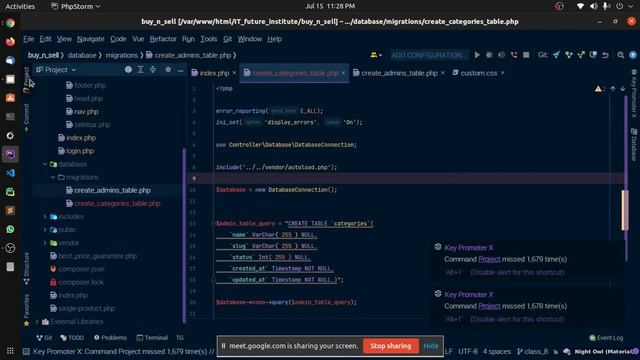Expand the includes folder

pos(45,216)
